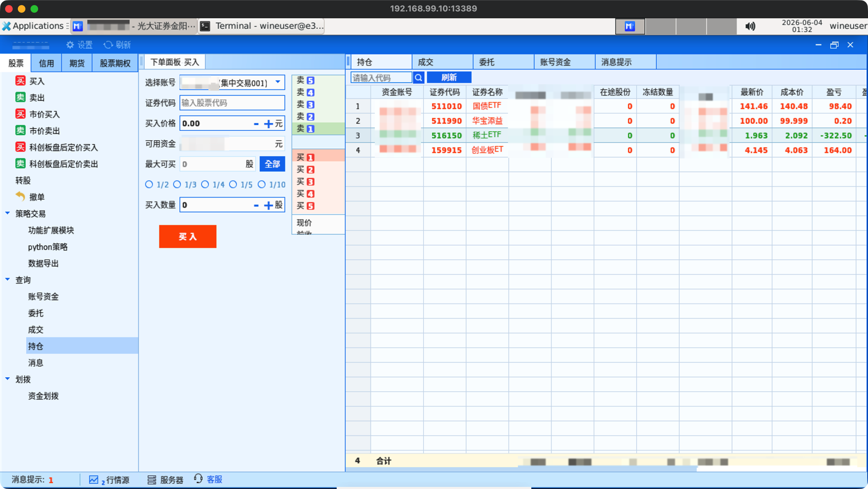The width and height of the screenshot is (868, 489).
Task: Switch to the 股票期权 tab
Action: click(x=115, y=63)
